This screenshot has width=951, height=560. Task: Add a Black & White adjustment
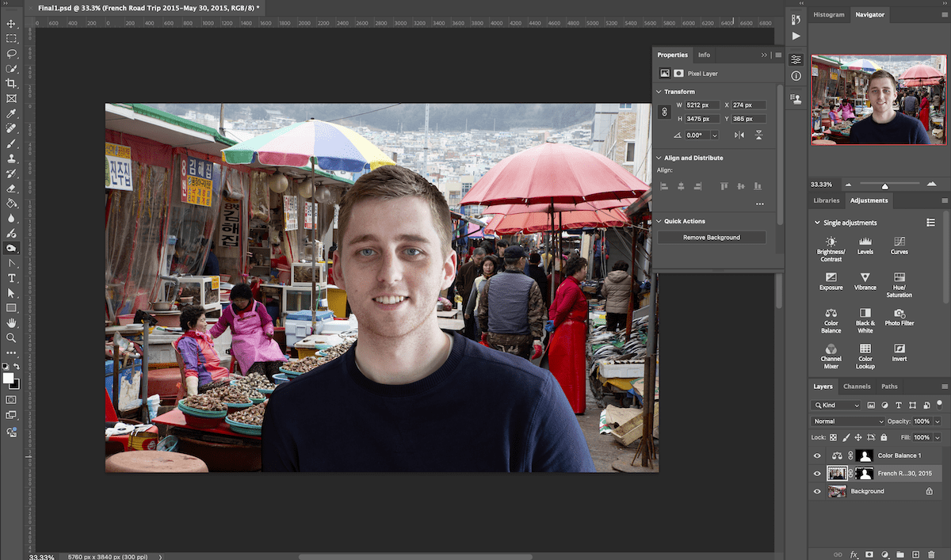pos(865,317)
